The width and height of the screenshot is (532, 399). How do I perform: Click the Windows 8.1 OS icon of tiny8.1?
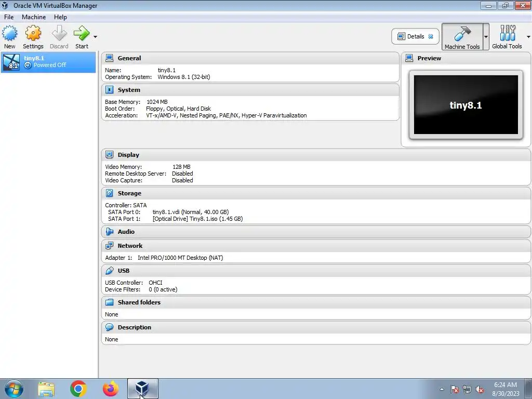point(11,62)
